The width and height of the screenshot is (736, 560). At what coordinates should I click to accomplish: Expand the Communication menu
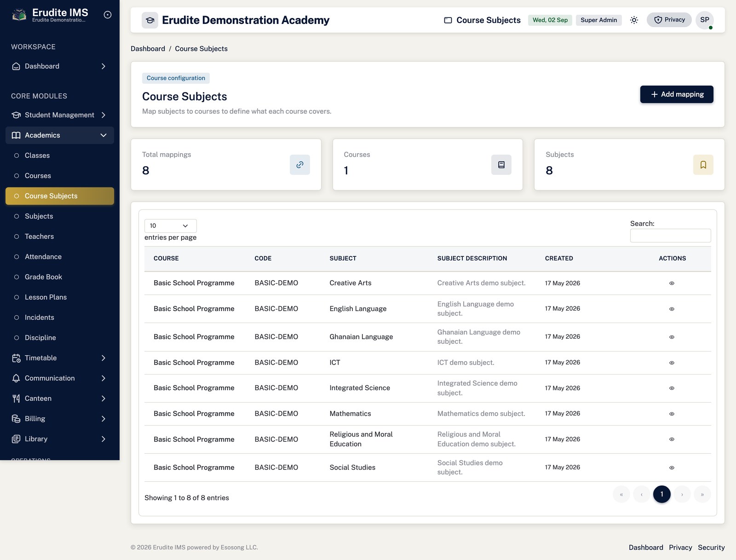[60, 378]
